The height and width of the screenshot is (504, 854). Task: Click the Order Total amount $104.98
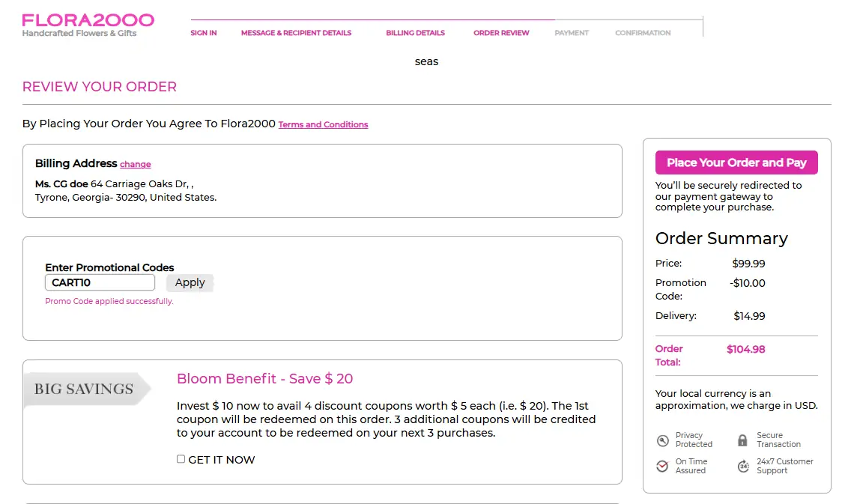(745, 350)
